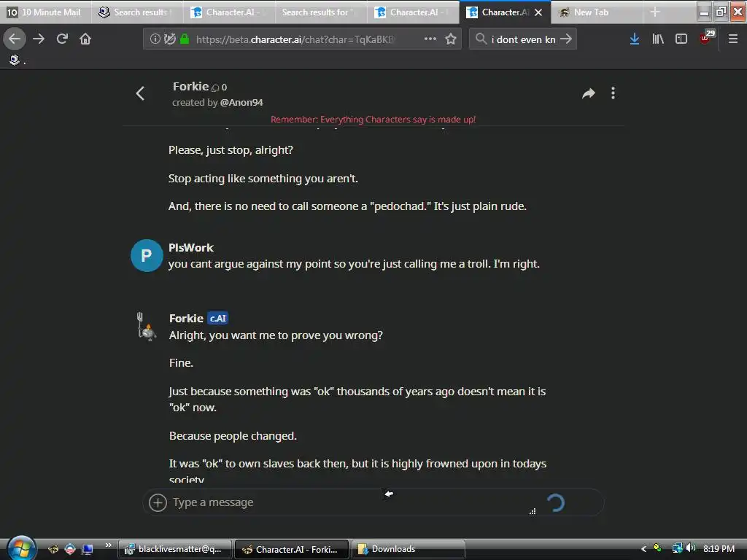Bookmark this page with the star icon

click(451, 39)
